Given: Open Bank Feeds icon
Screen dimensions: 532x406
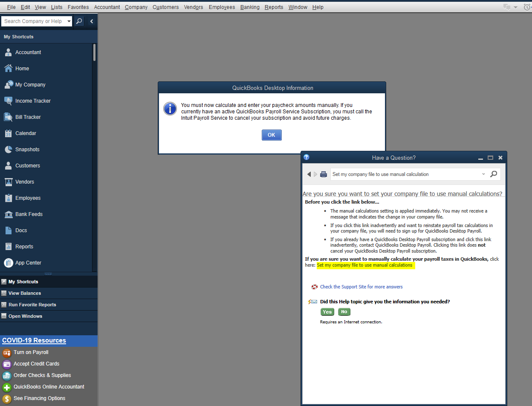Looking at the screenshot, I should [x=8, y=214].
